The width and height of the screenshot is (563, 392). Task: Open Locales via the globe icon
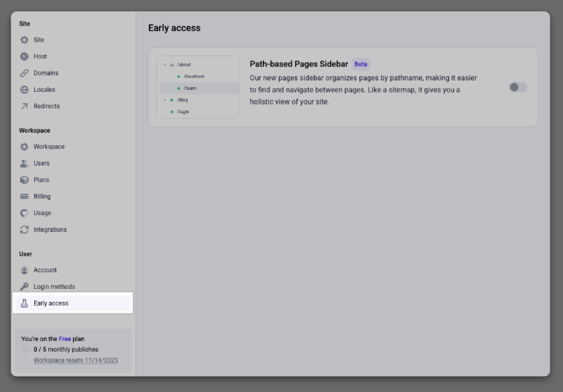point(23,89)
